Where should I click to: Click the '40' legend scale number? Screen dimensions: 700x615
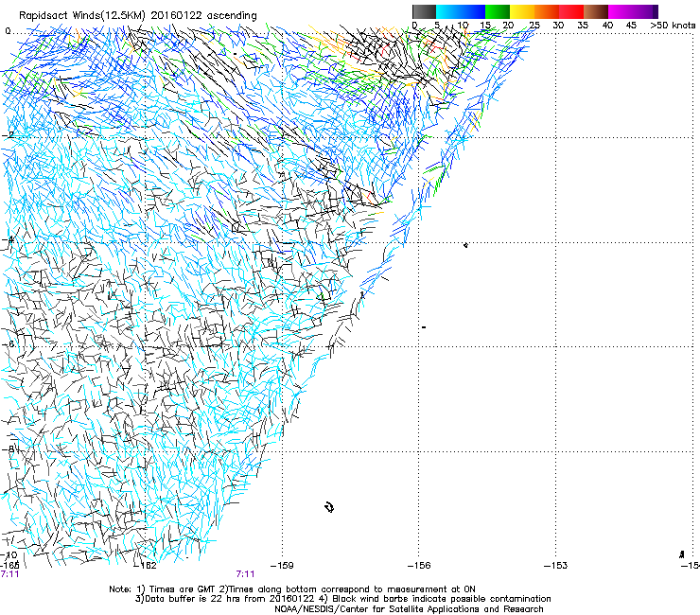607,26
